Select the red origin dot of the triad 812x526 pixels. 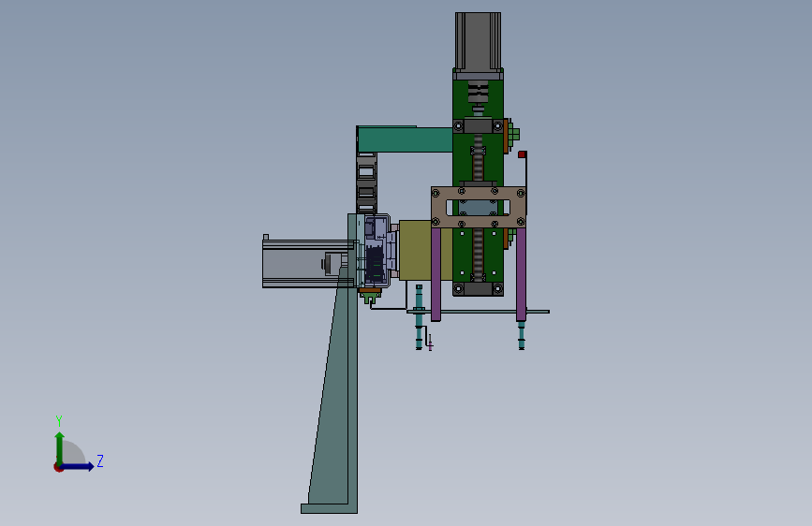point(58,467)
